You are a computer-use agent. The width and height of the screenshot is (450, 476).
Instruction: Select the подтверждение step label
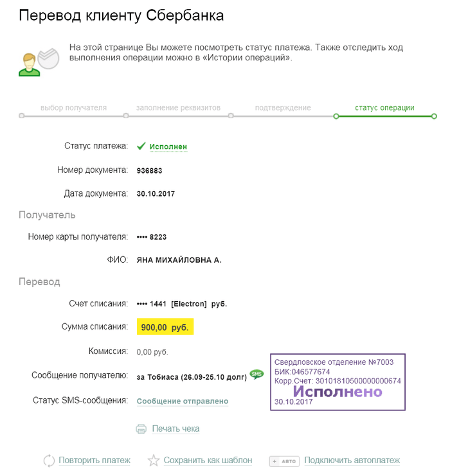click(x=282, y=108)
